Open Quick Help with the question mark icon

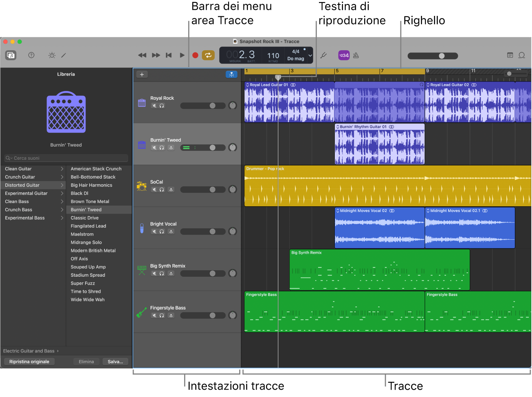click(x=31, y=55)
